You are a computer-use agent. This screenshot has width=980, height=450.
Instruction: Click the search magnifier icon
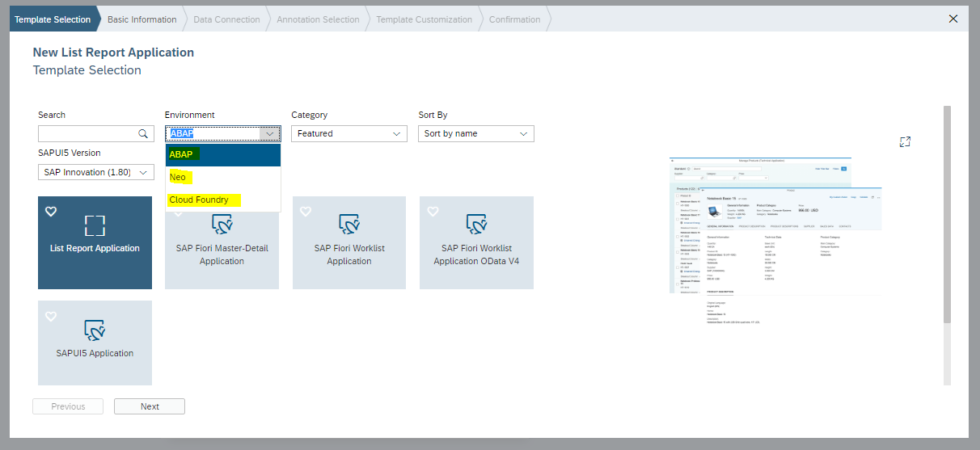pos(143,134)
